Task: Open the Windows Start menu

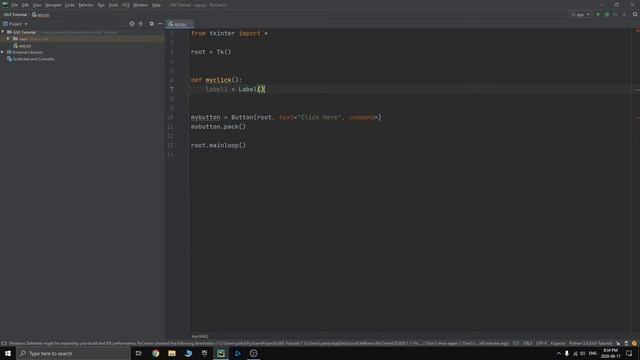Action: (8, 353)
